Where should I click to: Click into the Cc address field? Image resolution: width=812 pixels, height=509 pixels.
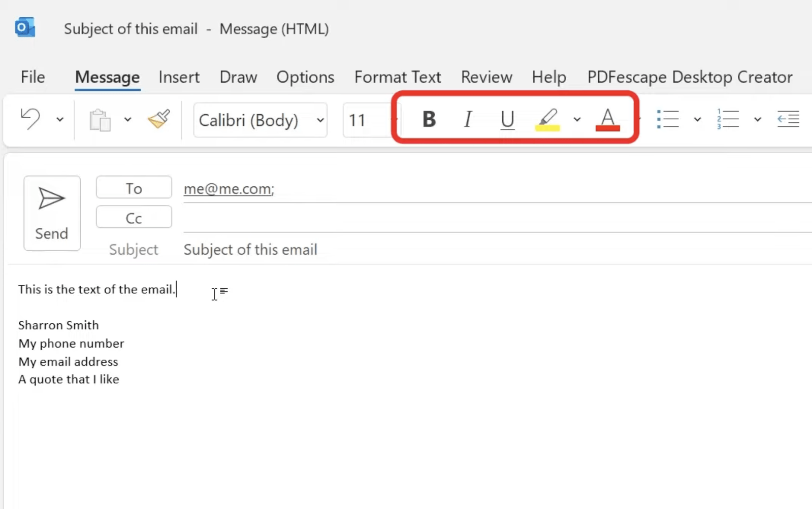(498, 218)
